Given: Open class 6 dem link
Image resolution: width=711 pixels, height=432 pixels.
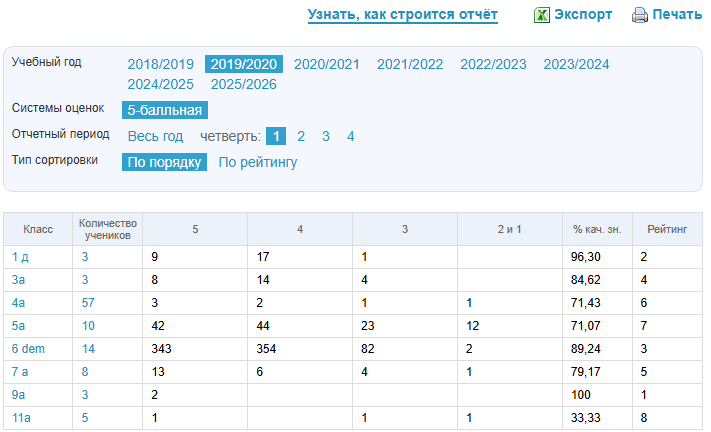Looking at the screenshot, I should [x=28, y=349].
